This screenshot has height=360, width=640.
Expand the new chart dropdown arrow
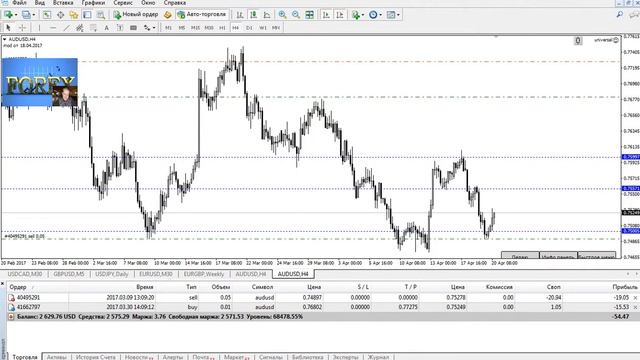[x=16, y=15]
